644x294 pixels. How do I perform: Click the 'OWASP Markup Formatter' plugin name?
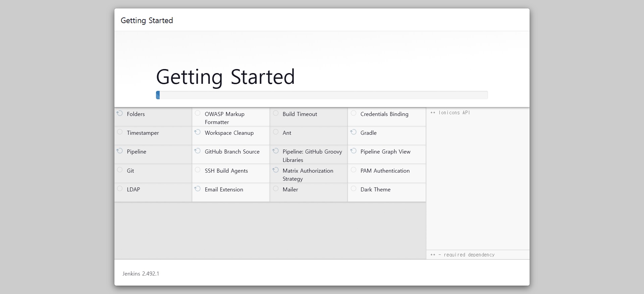pyautogui.click(x=225, y=118)
